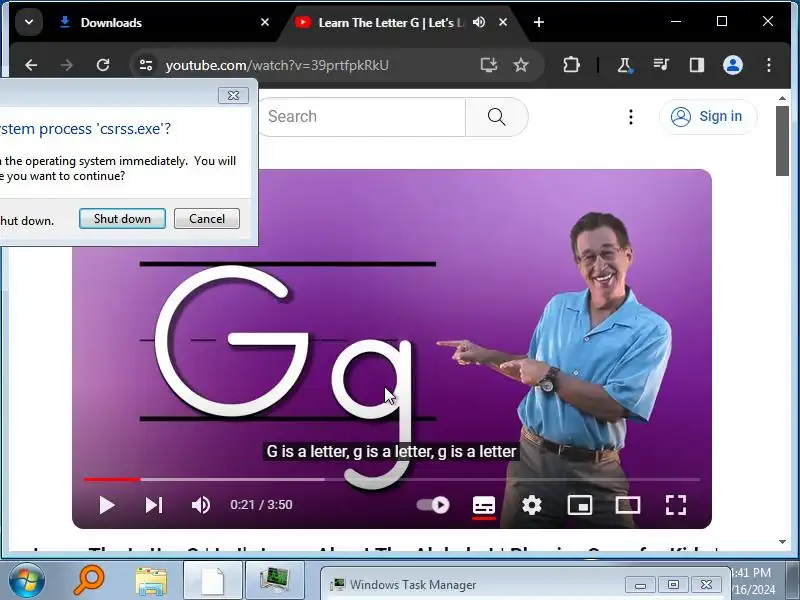This screenshot has width=800, height=600.
Task: Click the scrollbar down arrow
Action: (783, 542)
